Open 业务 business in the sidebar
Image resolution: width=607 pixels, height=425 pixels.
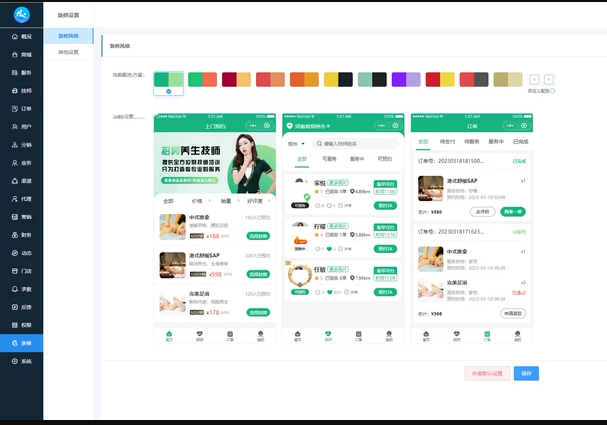tap(22, 163)
